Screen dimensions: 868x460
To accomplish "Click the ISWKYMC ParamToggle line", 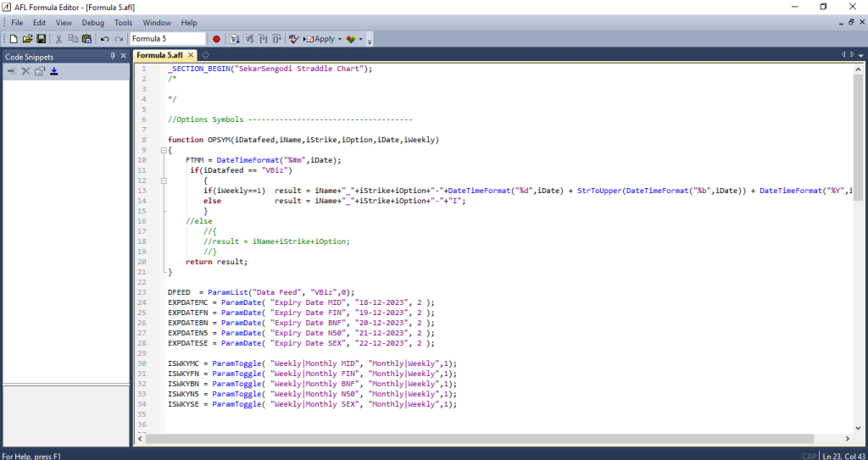I will [x=312, y=363].
